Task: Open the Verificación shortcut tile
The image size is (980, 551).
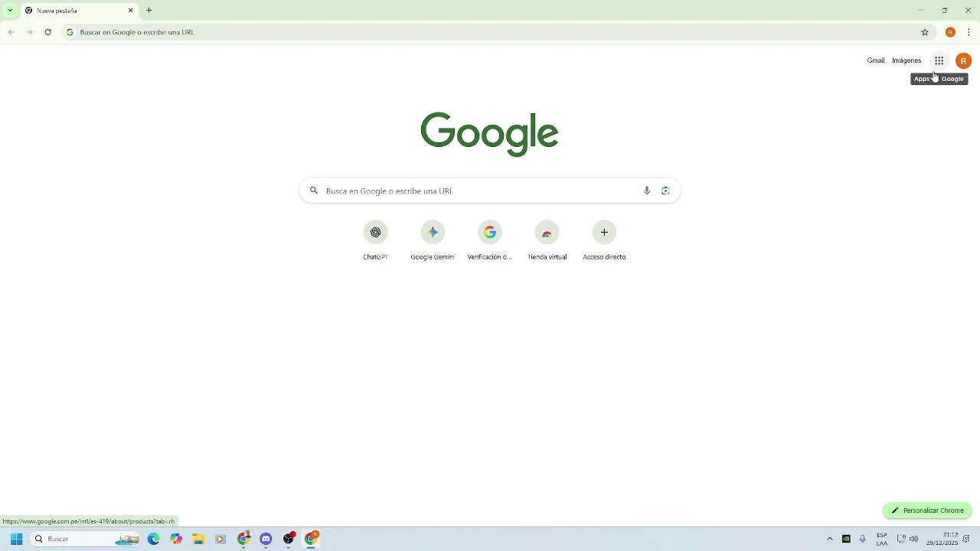Action: click(x=490, y=240)
